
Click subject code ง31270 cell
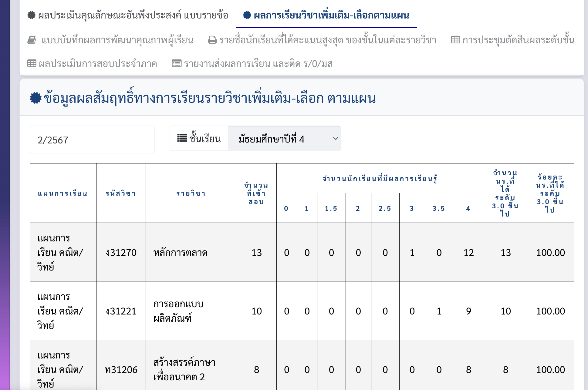(121, 253)
